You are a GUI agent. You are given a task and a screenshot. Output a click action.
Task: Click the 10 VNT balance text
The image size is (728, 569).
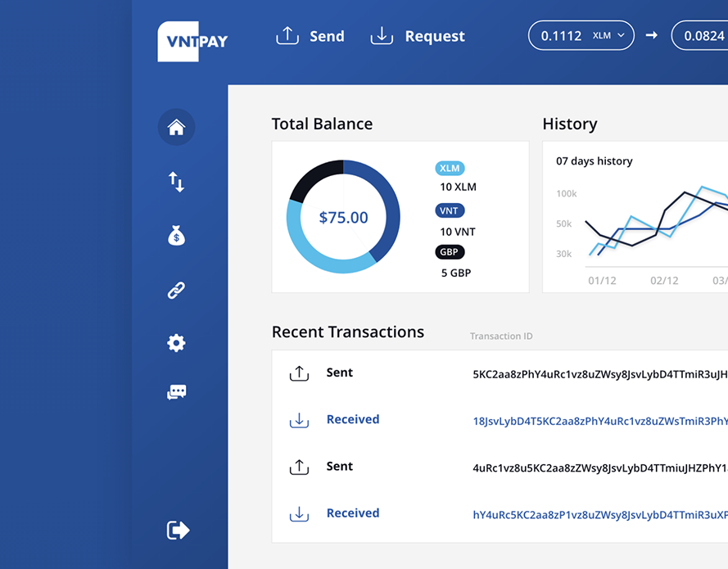458,232
